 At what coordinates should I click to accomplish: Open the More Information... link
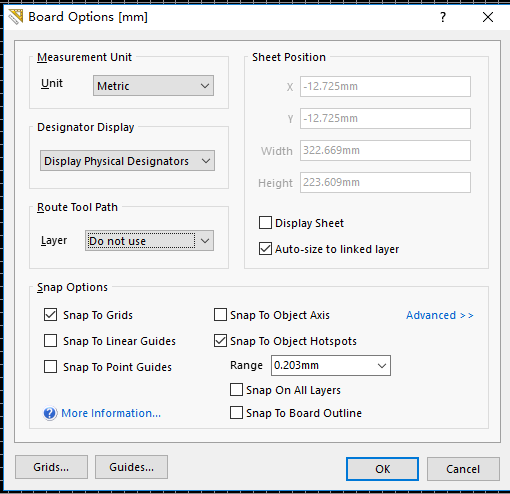tap(111, 413)
